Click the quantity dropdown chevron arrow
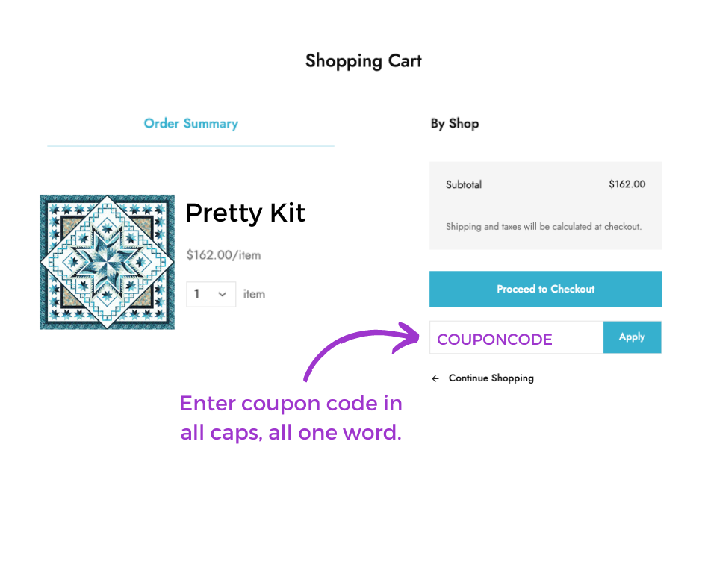 point(222,295)
